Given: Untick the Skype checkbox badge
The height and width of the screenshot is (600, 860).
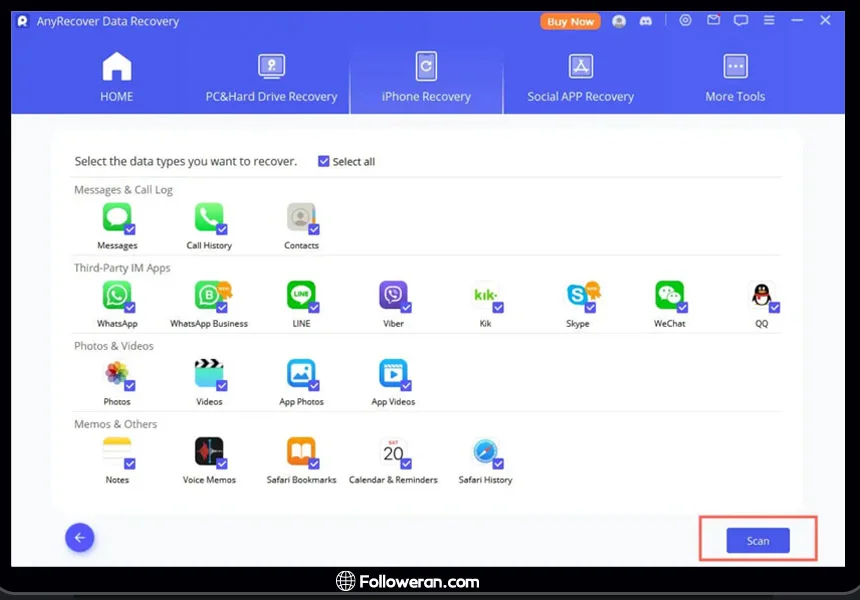Looking at the screenshot, I should [590, 308].
